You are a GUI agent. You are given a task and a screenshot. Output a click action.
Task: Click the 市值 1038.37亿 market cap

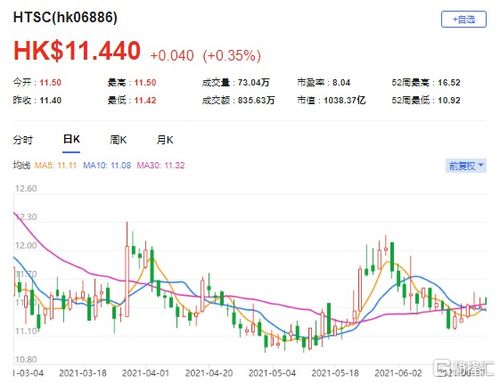pyautogui.click(x=331, y=100)
